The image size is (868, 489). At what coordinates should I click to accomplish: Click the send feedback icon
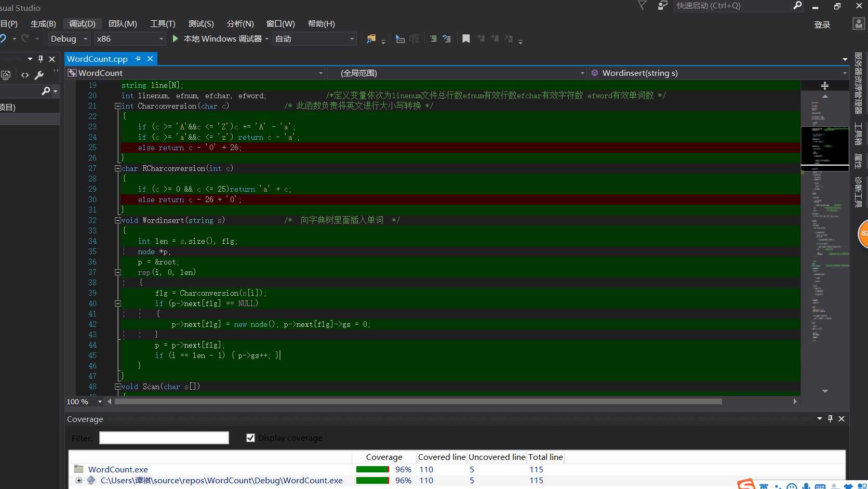point(662,6)
